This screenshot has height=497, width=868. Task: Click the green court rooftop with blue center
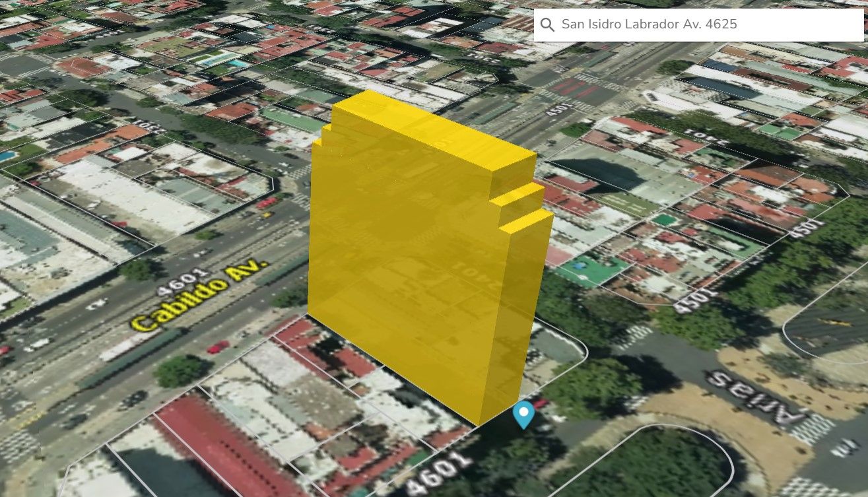(x=592, y=271)
